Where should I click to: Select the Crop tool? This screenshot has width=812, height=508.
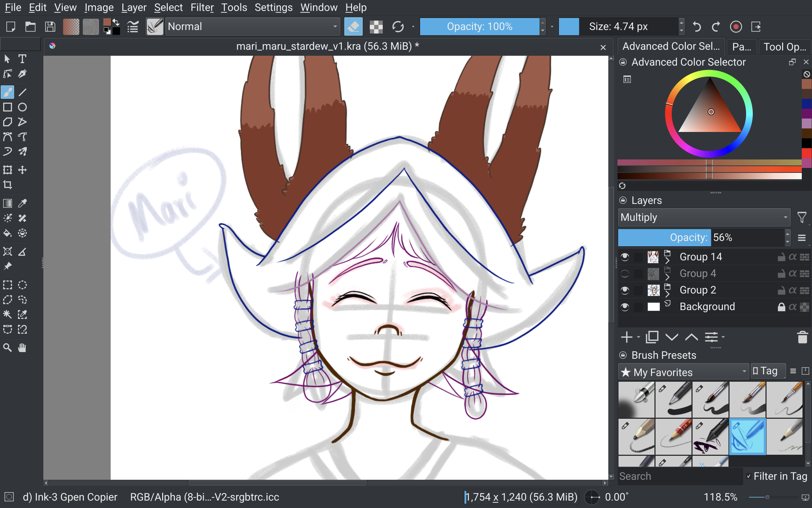[x=7, y=185]
